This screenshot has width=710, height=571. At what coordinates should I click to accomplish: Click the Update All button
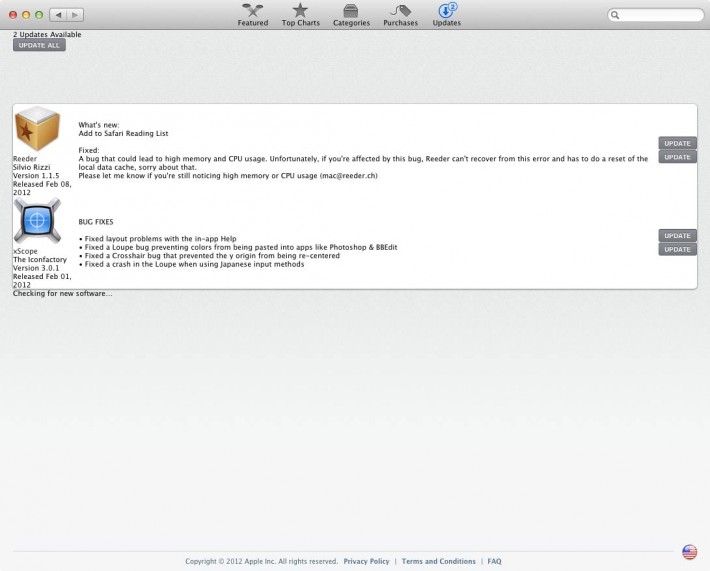point(39,45)
